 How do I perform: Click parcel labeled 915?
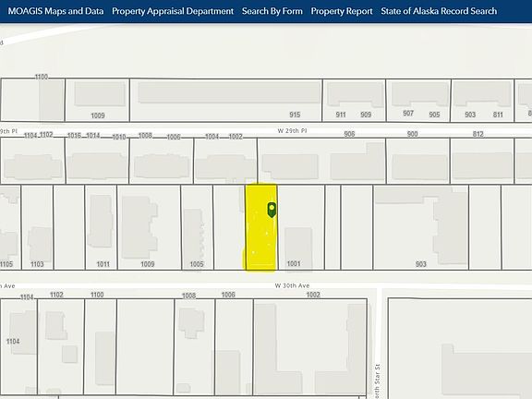226,100
